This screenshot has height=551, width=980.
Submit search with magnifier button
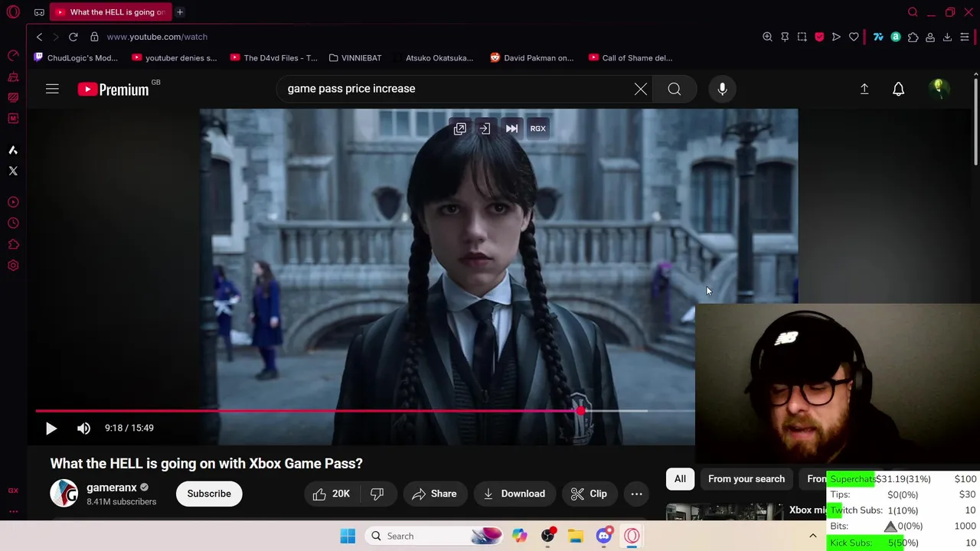point(675,90)
